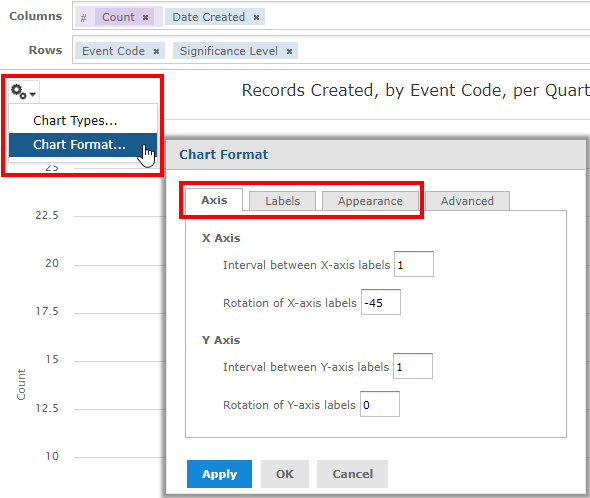
Task: Focus the X-axis label interval field
Action: [414, 264]
